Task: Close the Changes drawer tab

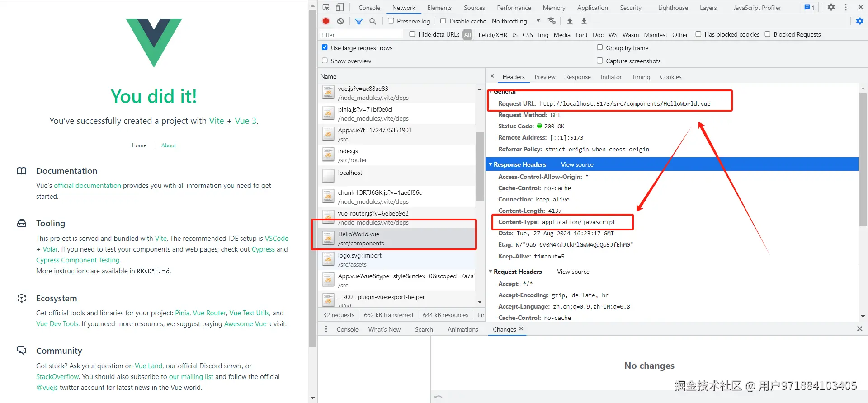Action: [521, 328]
